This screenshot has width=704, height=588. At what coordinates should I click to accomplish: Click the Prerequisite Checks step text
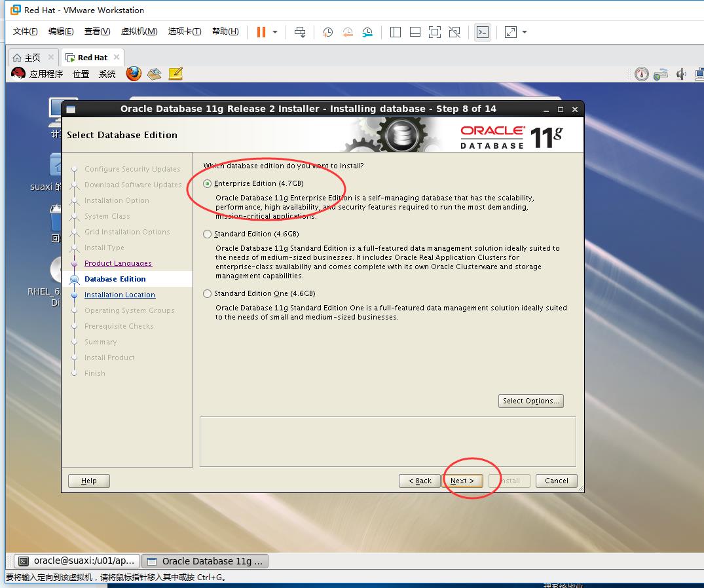click(x=119, y=326)
